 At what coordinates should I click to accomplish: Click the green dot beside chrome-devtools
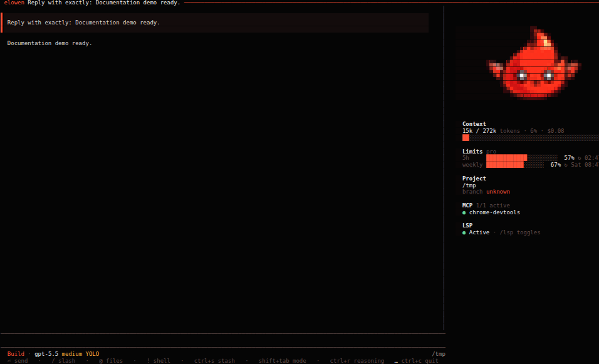(x=464, y=213)
